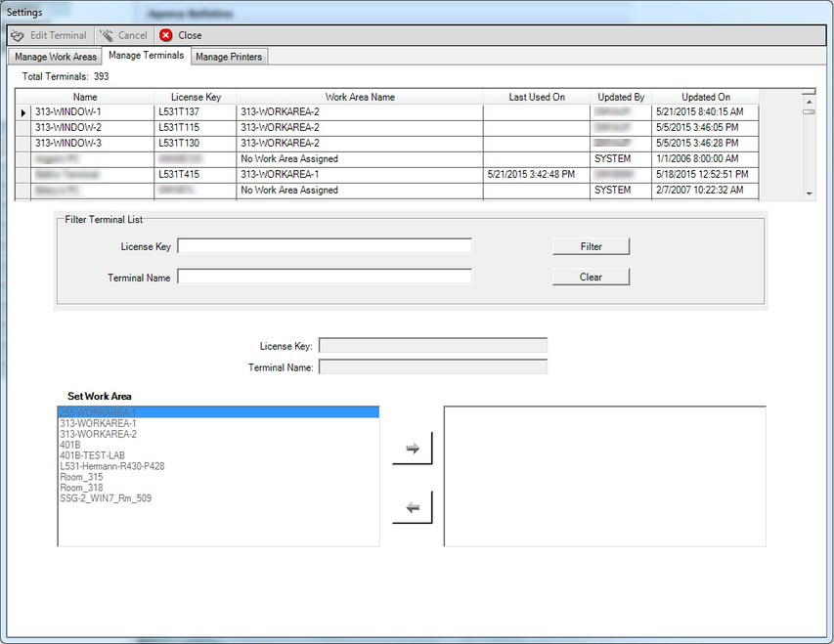834x644 pixels.
Task: Select SSG-2_WIN7_Rm_509 work area
Action: tap(219, 497)
